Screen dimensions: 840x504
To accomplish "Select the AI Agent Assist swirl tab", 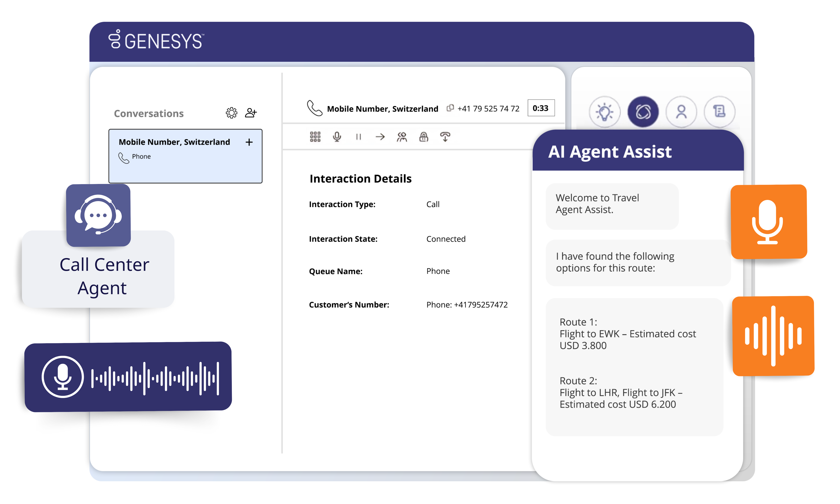I will [643, 112].
